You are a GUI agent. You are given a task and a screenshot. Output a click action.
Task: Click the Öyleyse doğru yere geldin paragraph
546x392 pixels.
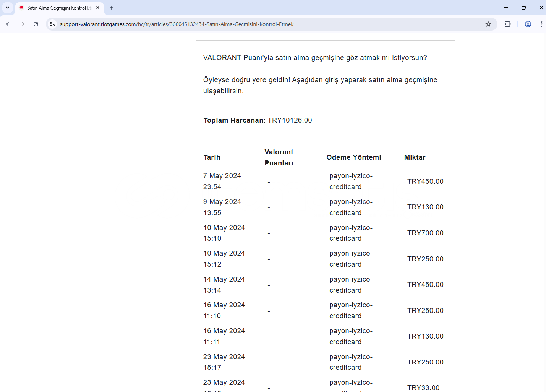[320, 85]
